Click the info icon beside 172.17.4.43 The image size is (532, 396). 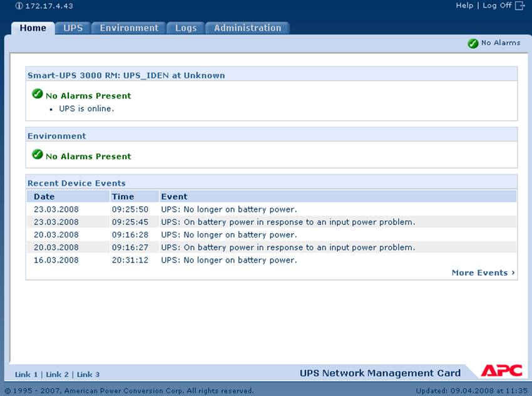pos(19,6)
